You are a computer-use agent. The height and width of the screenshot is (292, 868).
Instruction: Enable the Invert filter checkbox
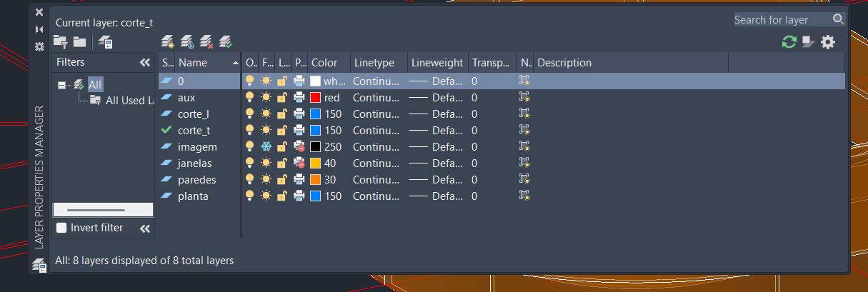click(63, 228)
